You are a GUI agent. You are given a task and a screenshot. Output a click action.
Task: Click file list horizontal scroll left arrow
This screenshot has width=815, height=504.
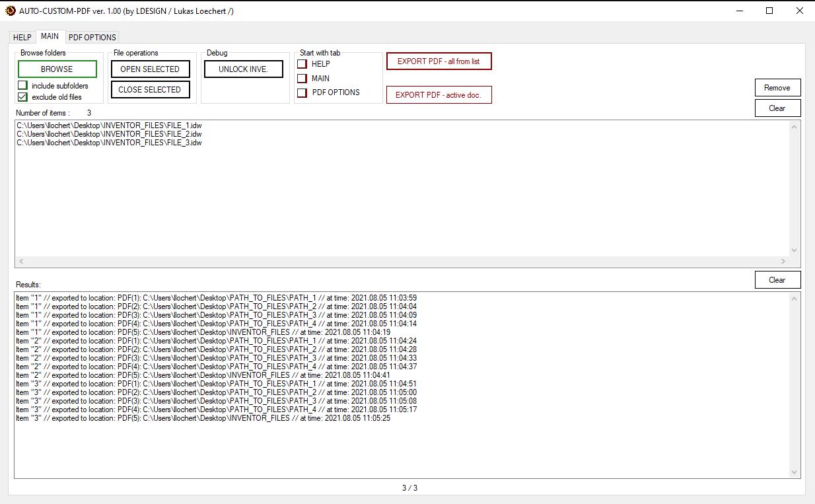click(x=21, y=262)
